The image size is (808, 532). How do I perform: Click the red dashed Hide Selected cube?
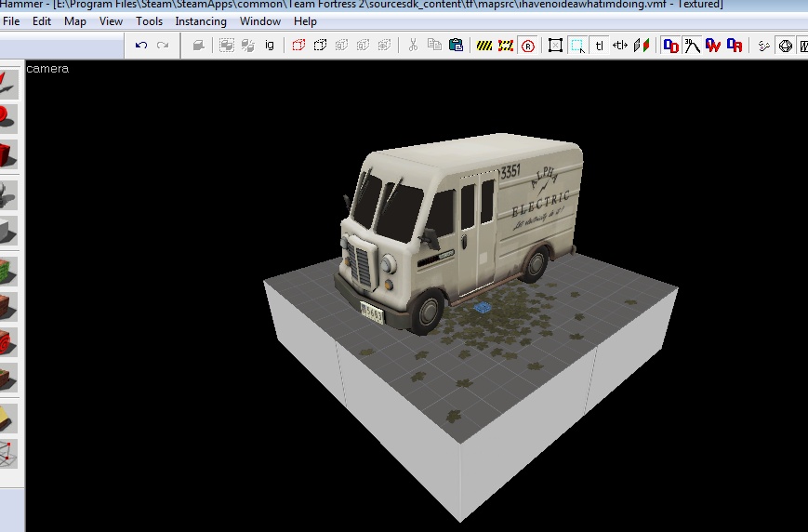[x=298, y=46]
